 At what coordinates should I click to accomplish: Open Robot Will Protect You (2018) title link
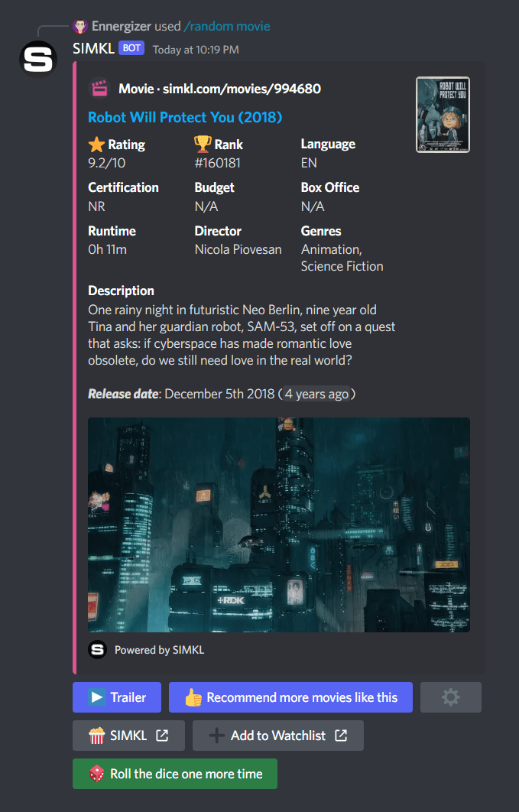(185, 117)
